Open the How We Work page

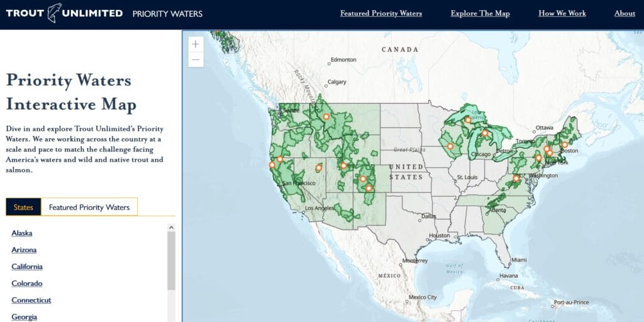[562, 13]
